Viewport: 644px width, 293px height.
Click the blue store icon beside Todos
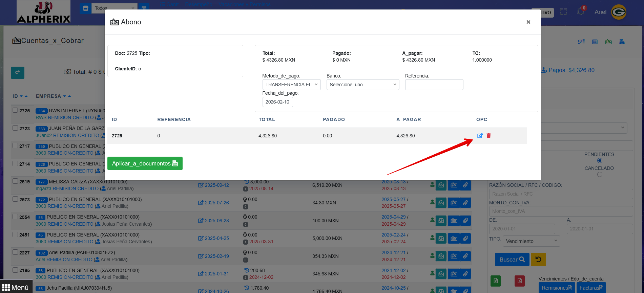pyautogui.click(x=85, y=8)
